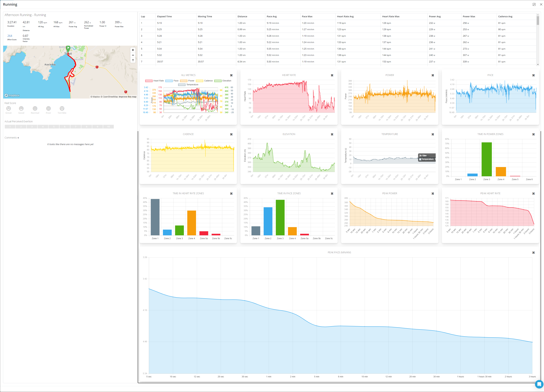Viewport: 544px width, 392px height.
Task: Add a comment with plus sign
Action: point(18,138)
